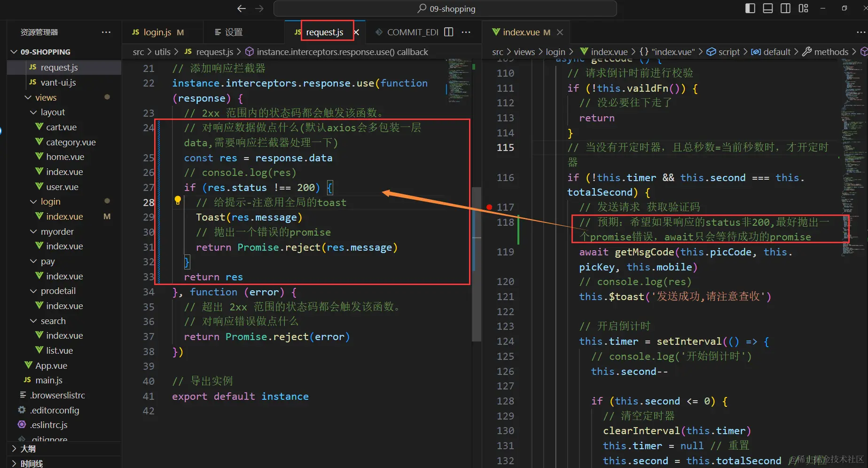The image size is (868, 468).
Task: Go back with the navigation arrow
Action: point(242,8)
